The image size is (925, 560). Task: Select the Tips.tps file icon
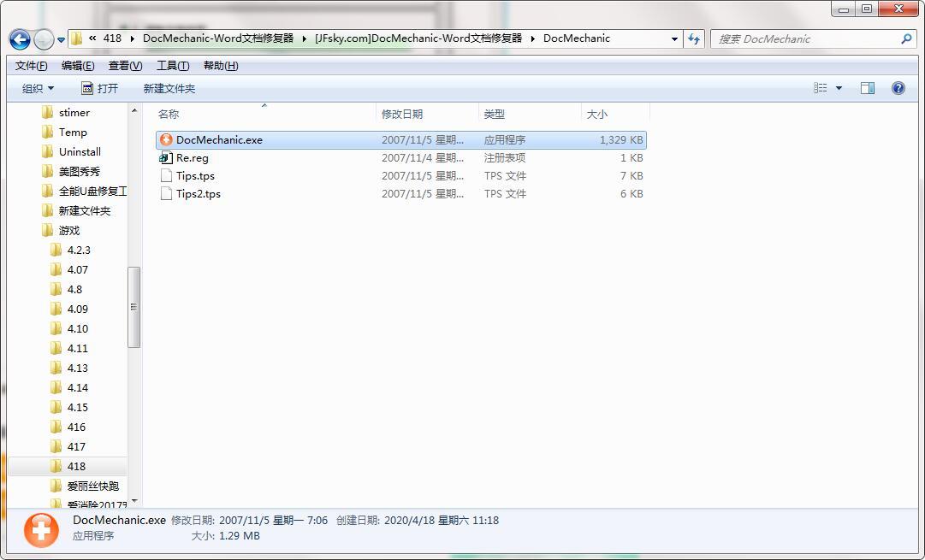click(166, 175)
